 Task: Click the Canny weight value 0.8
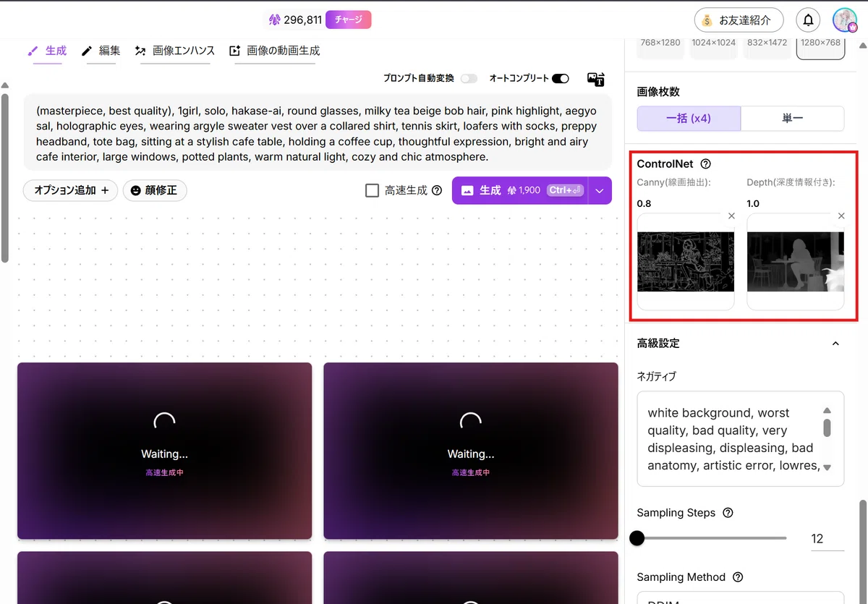644,204
